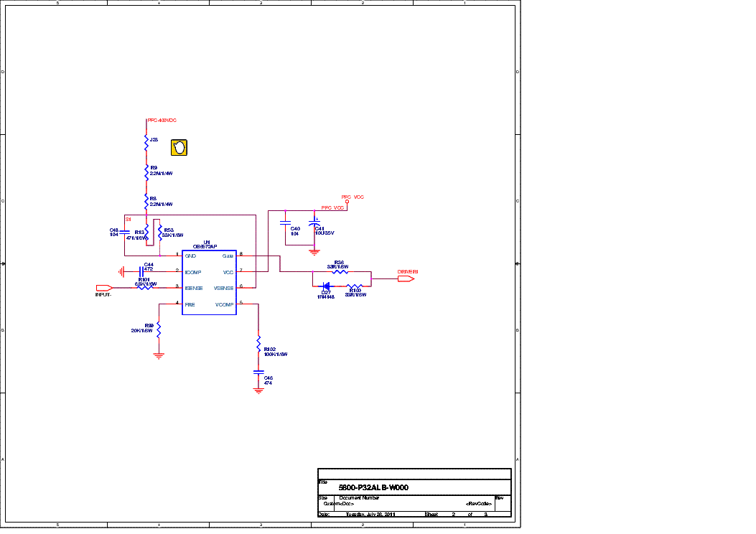Click the <RevCode> placeholder in title block
Viewport: 756px width, 534px height.
coord(479,504)
